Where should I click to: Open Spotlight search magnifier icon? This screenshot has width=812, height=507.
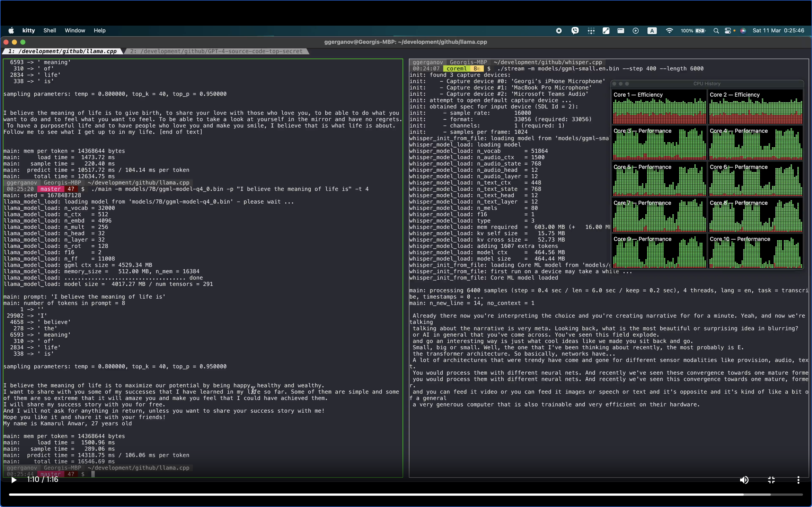716,30
